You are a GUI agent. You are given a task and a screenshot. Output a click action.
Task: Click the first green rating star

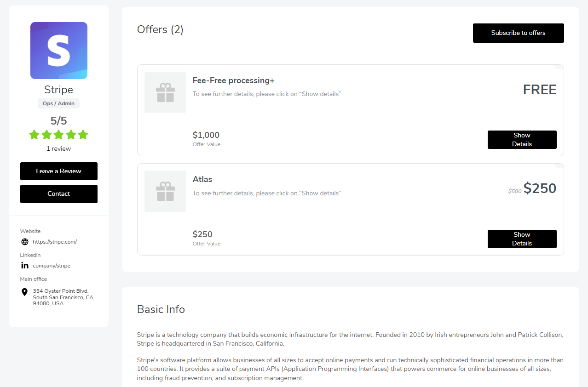[x=34, y=135]
